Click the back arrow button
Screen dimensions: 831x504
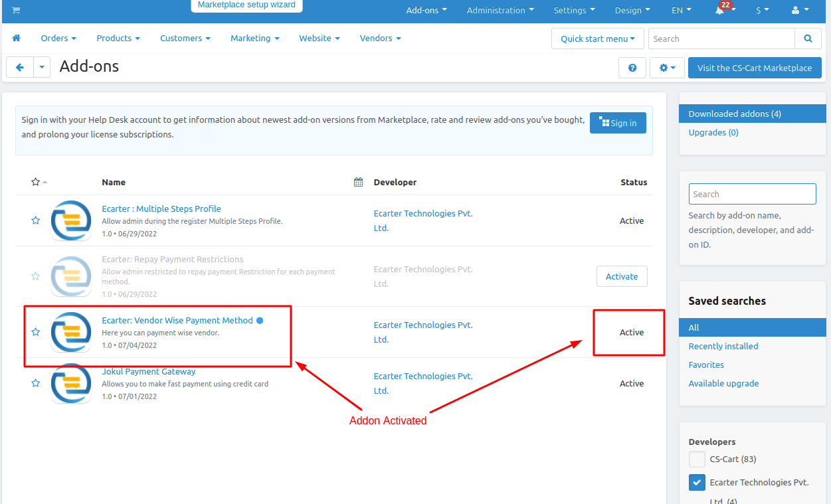coord(20,67)
